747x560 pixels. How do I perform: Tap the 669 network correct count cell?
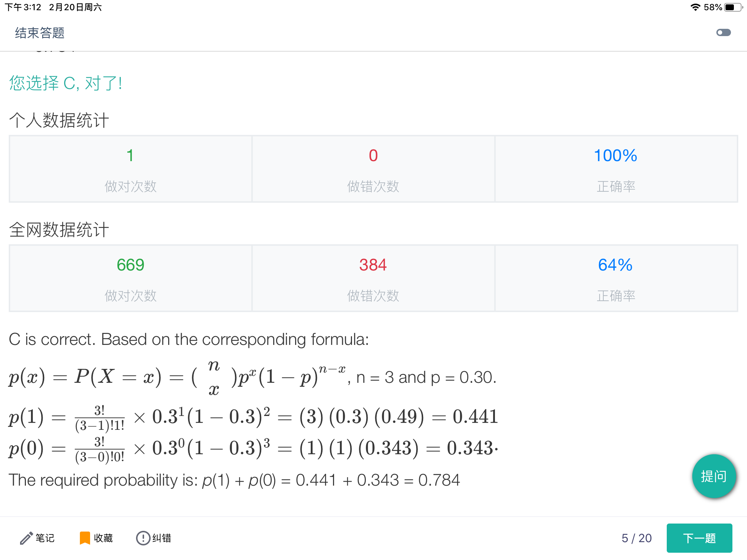point(131,278)
